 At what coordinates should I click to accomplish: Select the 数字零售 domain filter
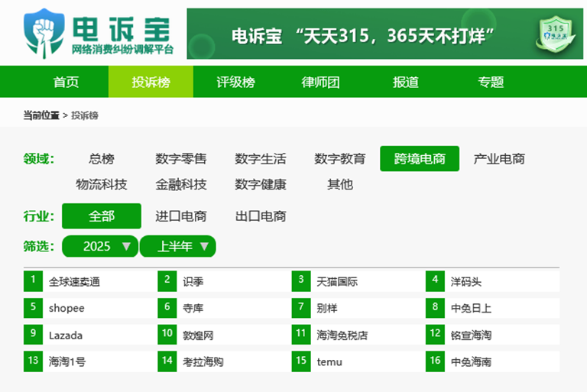tap(181, 159)
